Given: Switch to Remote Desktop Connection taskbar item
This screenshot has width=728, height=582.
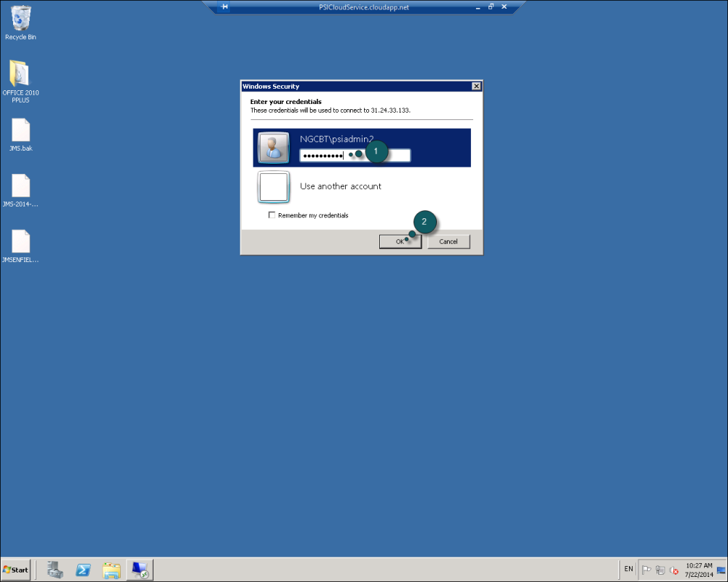Looking at the screenshot, I should pos(140,570).
